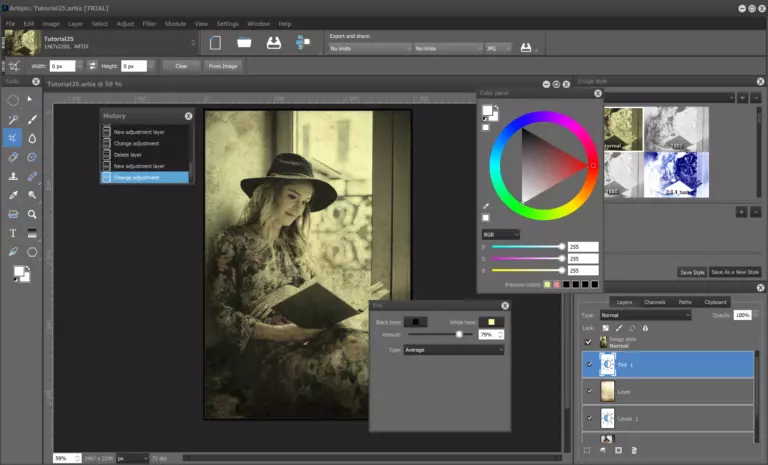Pick the Zoom magnifier tool
The width and height of the screenshot is (768, 465).
(x=33, y=214)
